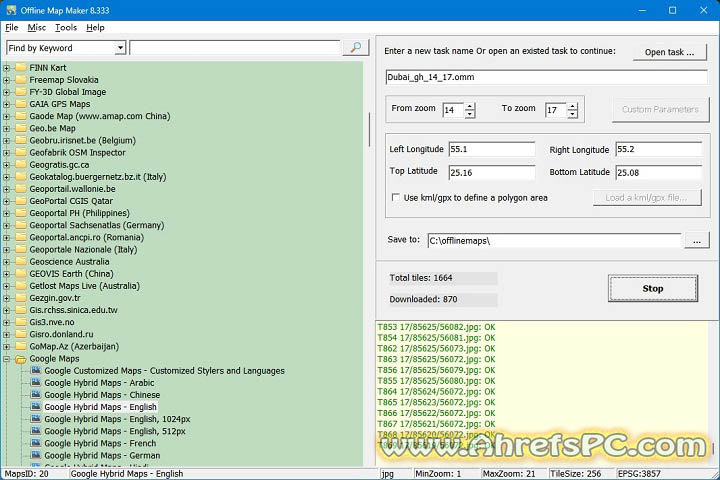Screen dimensions: 720x480
Task: Click the Load a kml/gpx file... button
Action: point(647,198)
